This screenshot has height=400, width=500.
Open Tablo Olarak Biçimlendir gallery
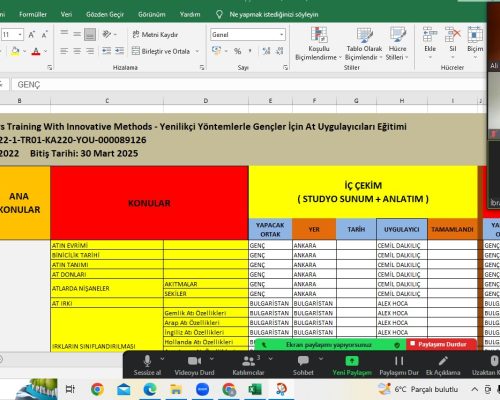(x=364, y=44)
